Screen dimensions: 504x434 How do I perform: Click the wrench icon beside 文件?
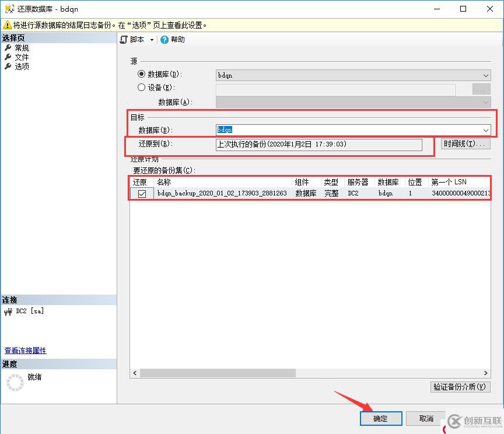(8, 57)
